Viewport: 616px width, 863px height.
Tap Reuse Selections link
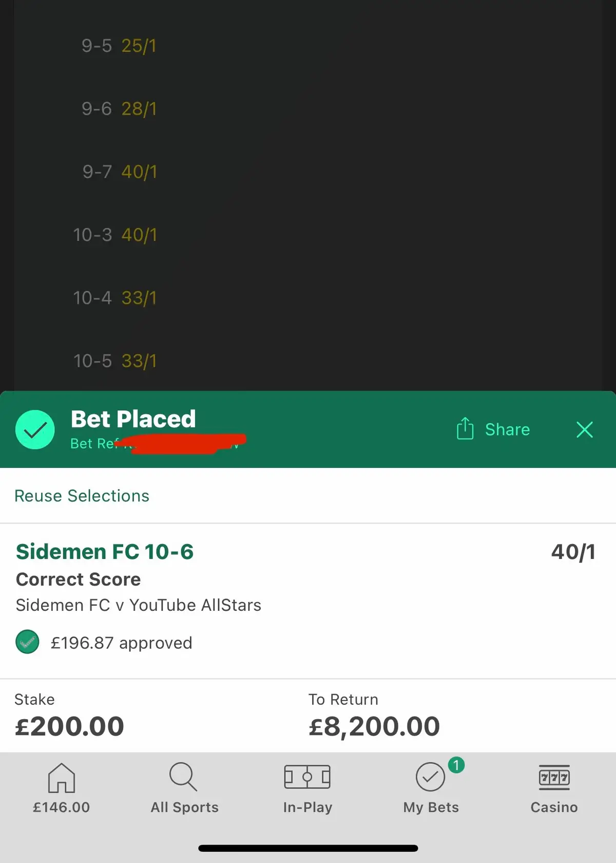(x=82, y=496)
